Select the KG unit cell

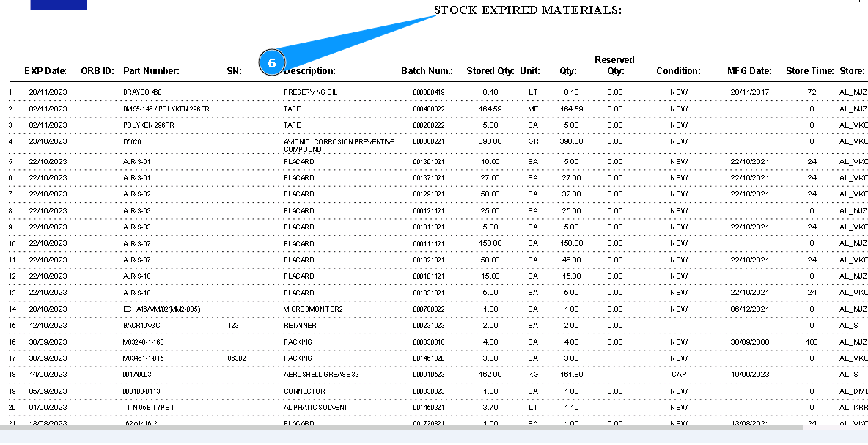pyautogui.click(x=533, y=375)
